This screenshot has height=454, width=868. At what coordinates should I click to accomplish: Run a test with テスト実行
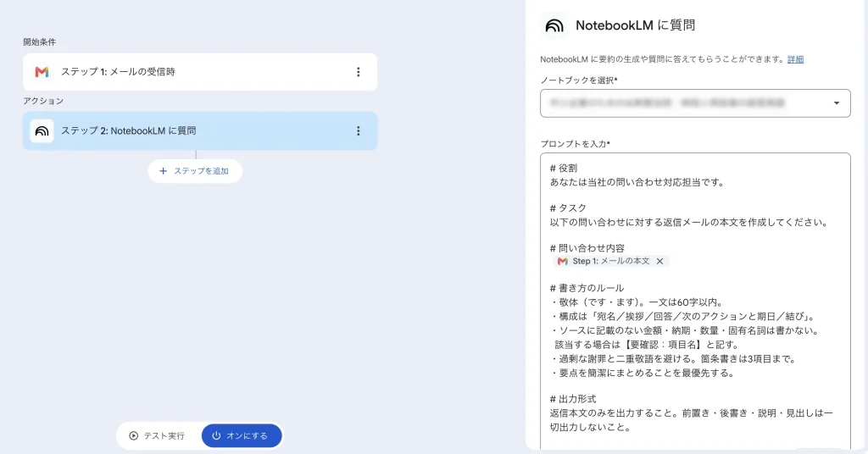click(157, 435)
